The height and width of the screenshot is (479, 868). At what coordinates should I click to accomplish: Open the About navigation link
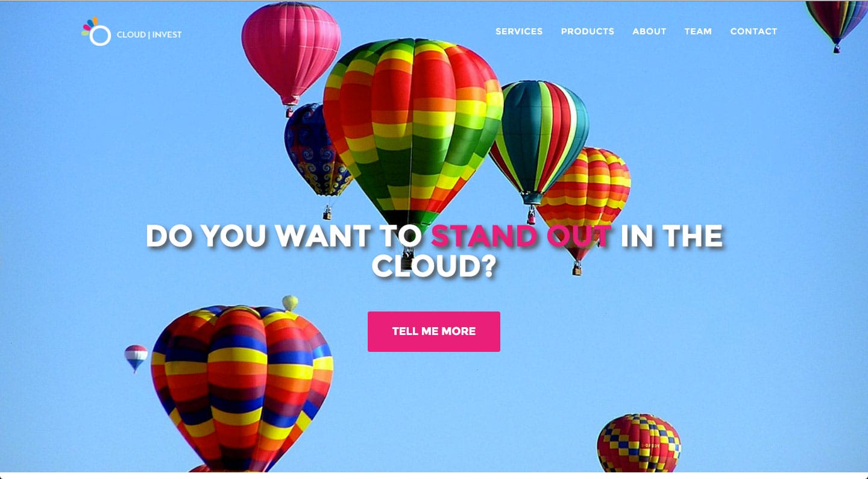click(649, 31)
